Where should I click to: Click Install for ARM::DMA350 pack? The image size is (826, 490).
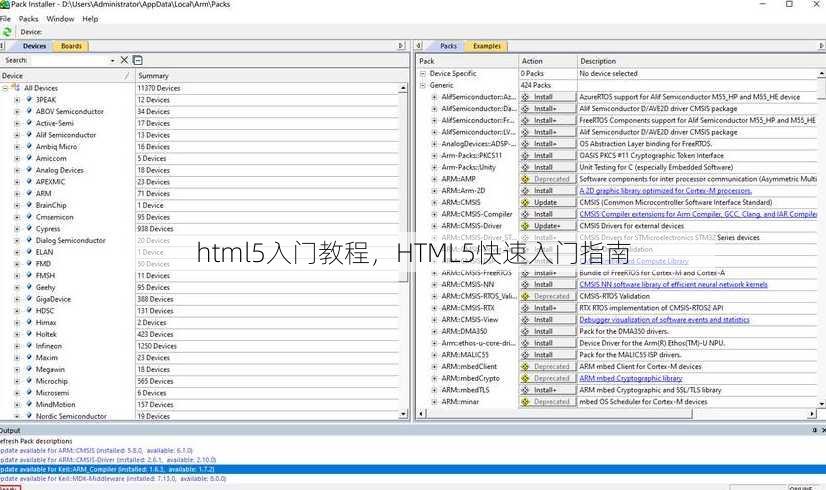coord(548,331)
